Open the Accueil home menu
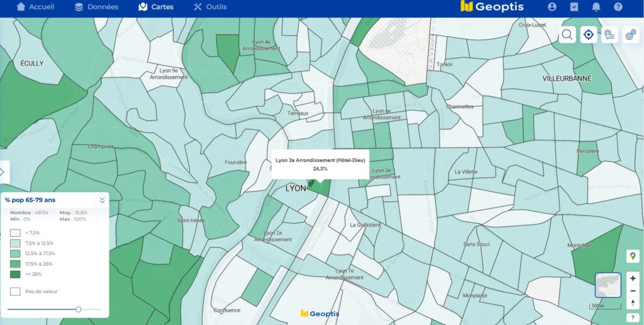 35,7
